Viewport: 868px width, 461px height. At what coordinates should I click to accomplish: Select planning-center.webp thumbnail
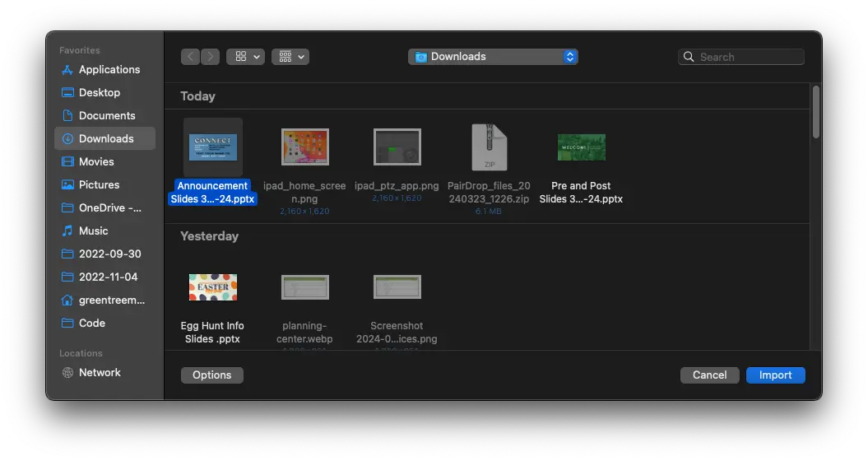305,287
